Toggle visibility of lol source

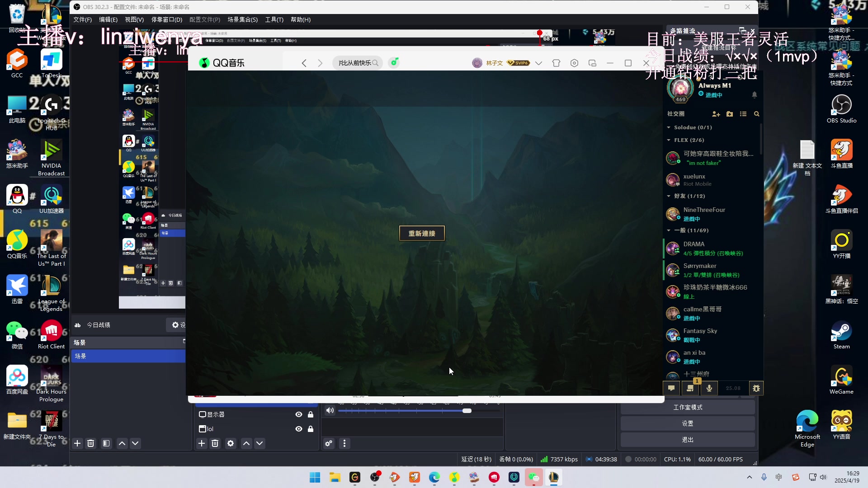[299, 429]
